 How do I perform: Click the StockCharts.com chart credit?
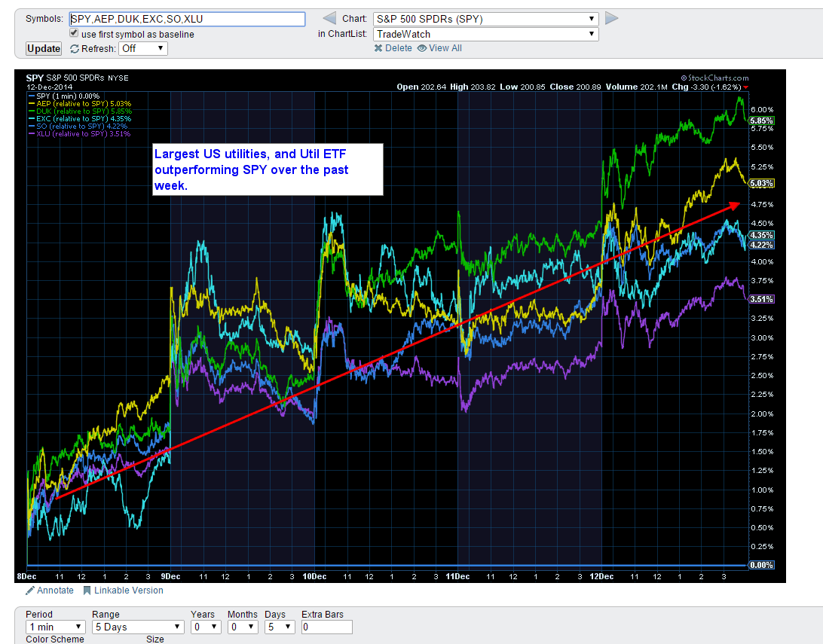click(x=714, y=78)
